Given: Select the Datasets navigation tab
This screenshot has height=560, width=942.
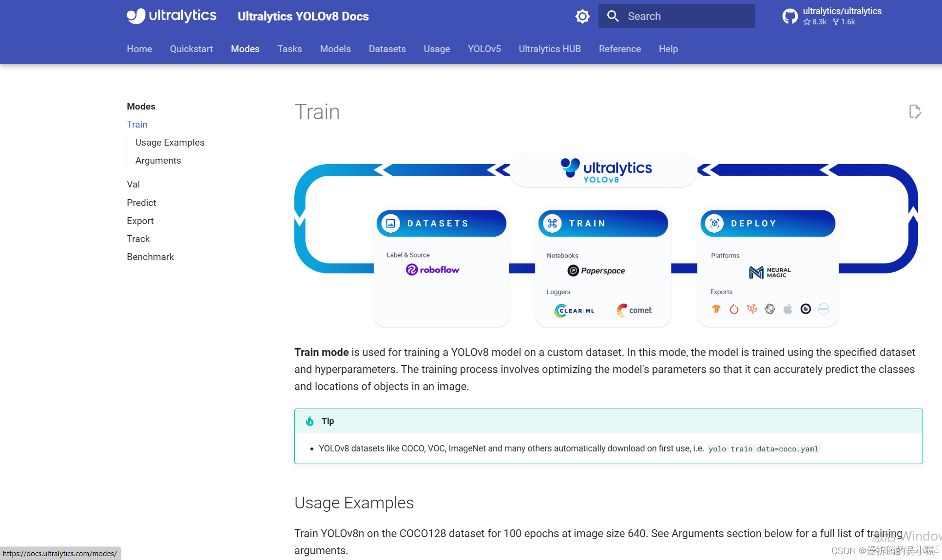Looking at the screenshot, I should click(387, 49).
